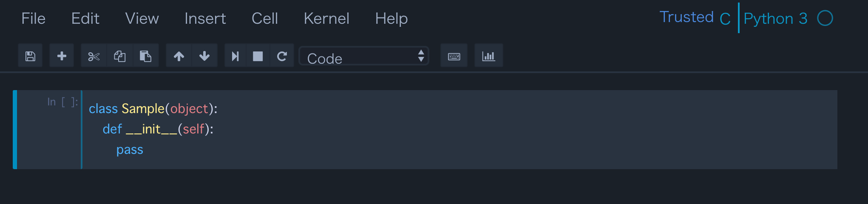Click the save notebook icon
This screenshot has height=204, width=868.
pos(30,56)
